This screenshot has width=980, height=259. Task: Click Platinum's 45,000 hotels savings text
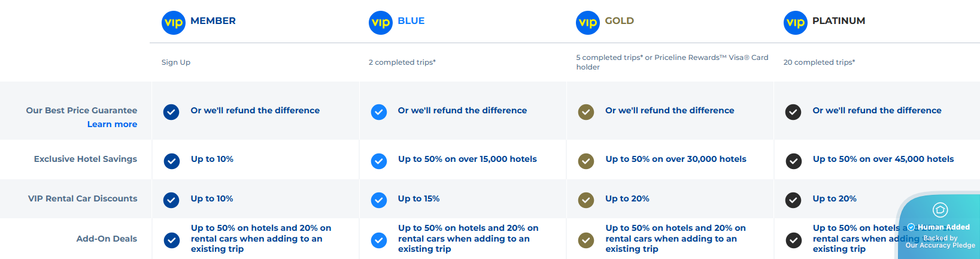pos(883,159)
